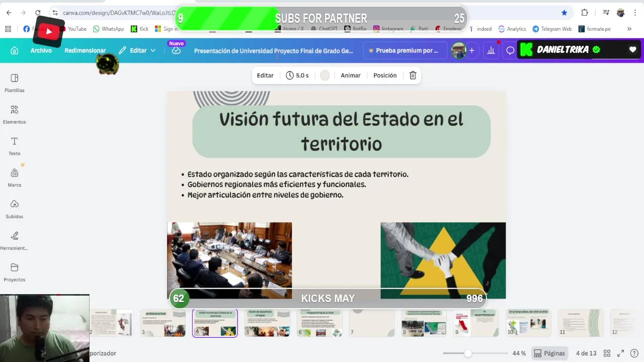Open the help question mark icon
This screenshot has height=362, width=644.
point(634,353)
